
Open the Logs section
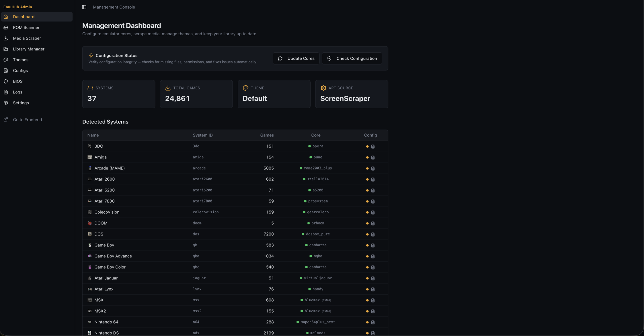pyautogui.click(x=17, y=92)
